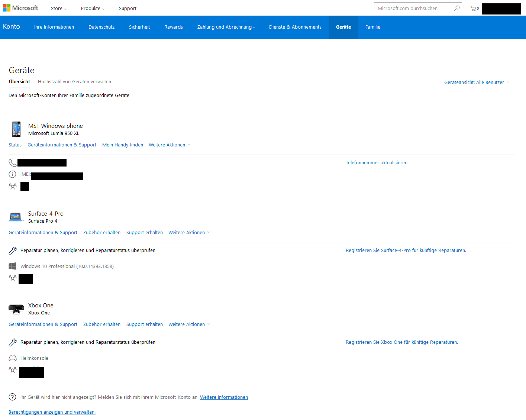The image size is (526, 420).
Task: Open Geräteinformationen & Support for Xbox One
Action: click(x=43, y=324)
